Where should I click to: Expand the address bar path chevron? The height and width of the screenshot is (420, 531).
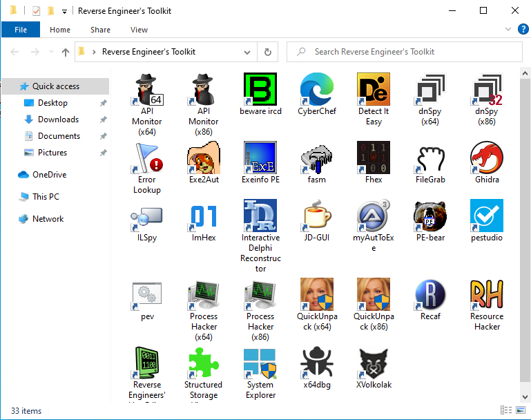click(x=94, y=52)
